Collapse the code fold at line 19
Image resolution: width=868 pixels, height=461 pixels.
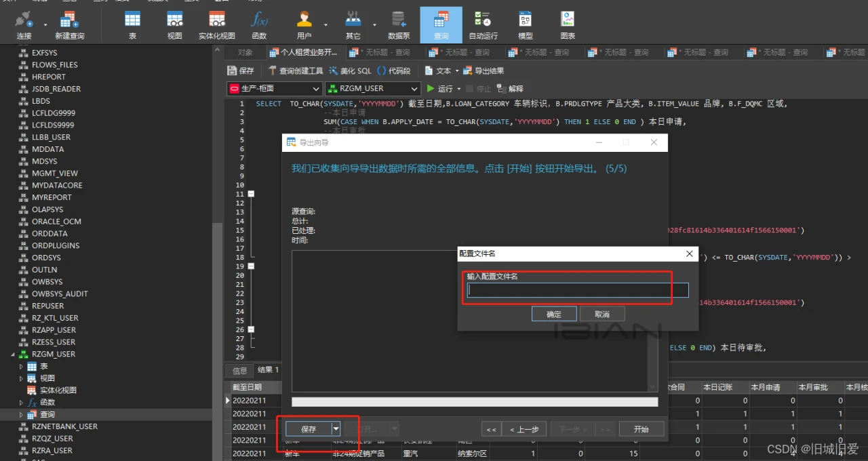point(251,266)
